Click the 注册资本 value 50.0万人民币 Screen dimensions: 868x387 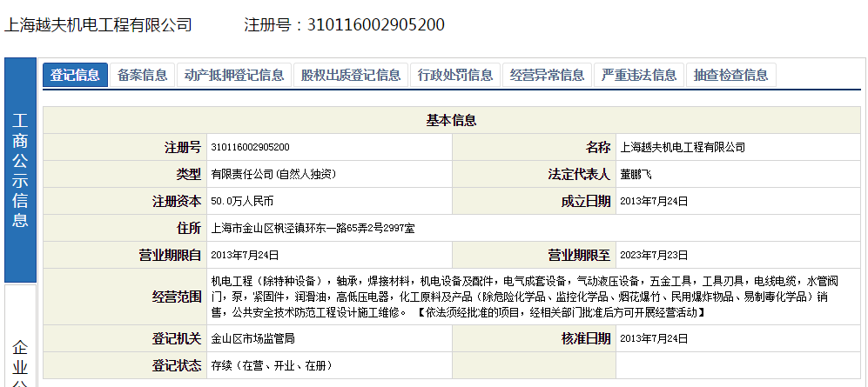[242, 202]
